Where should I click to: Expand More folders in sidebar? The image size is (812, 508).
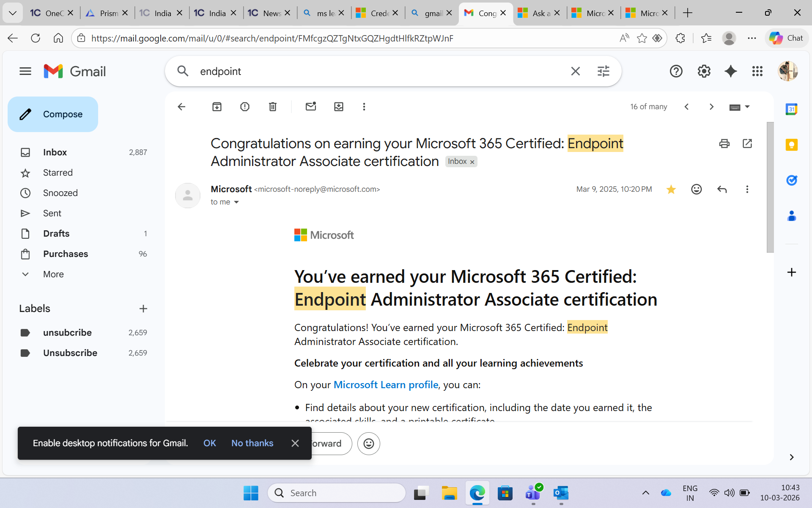pos(53,274)
